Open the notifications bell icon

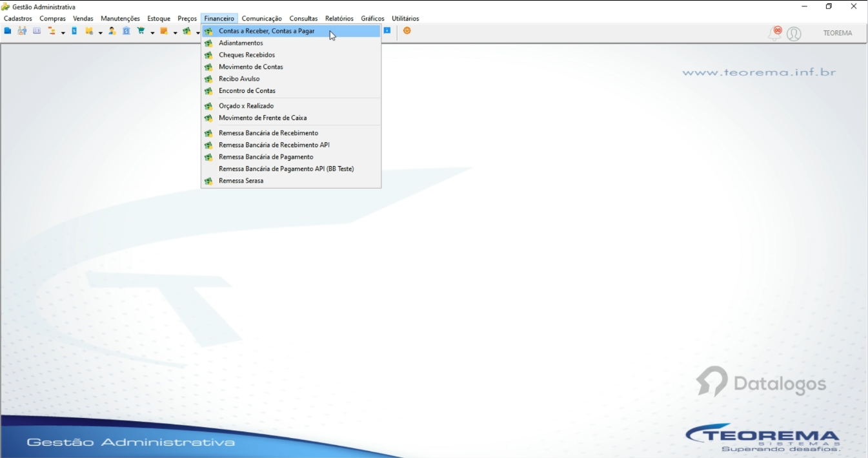pos(775,33)
